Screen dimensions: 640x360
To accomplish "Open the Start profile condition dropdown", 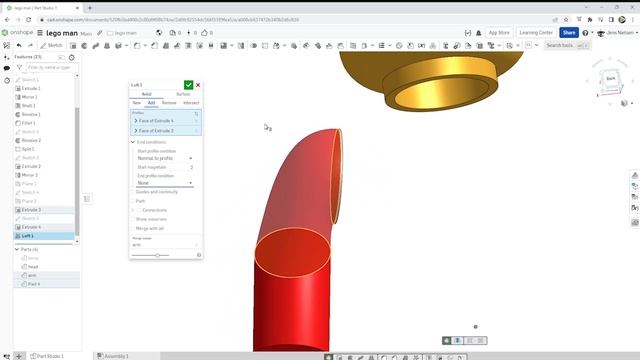I will pyautogui.click(x=164, y=158).
